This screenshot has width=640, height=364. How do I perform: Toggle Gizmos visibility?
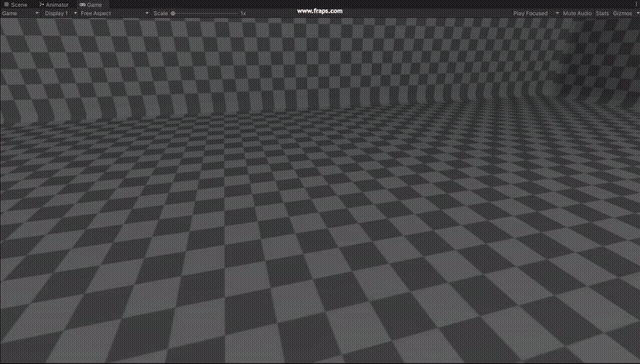[622, 13]
